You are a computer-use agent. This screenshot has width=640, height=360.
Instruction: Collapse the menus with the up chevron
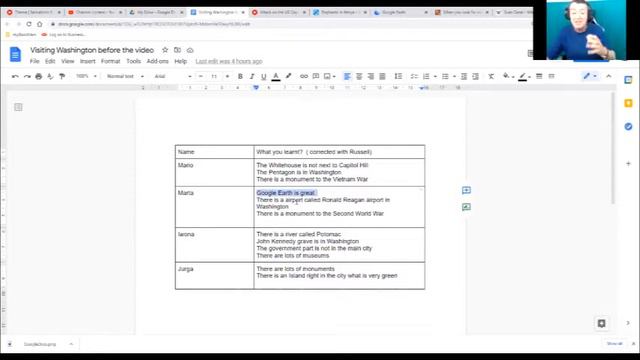[x=609, y=76]
